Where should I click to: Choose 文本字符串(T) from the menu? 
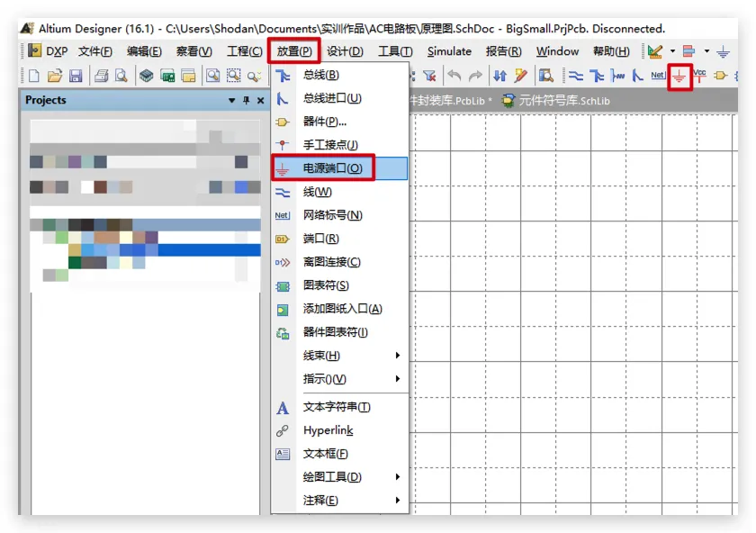(x=340, y=407)
